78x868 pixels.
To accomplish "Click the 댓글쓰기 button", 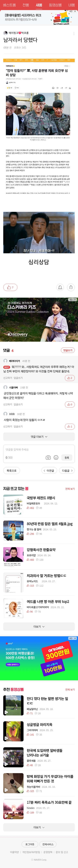I will point(67,350).
